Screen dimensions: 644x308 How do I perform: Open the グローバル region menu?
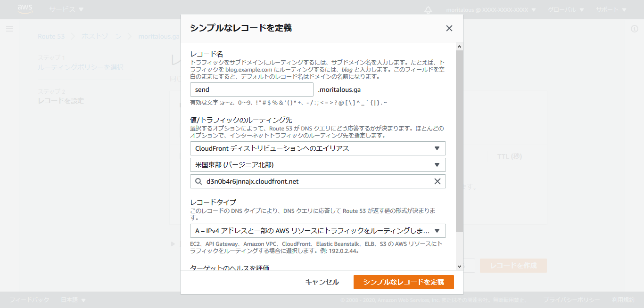[x=566, y=10]
